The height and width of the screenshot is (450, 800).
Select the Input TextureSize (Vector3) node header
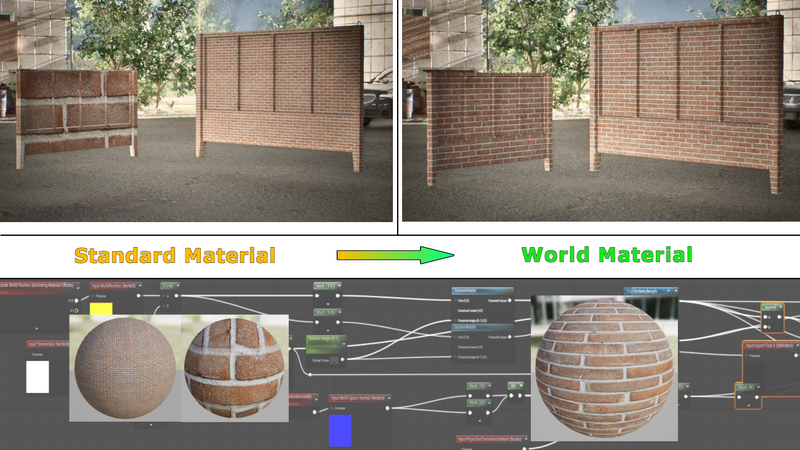pos(47,344)
